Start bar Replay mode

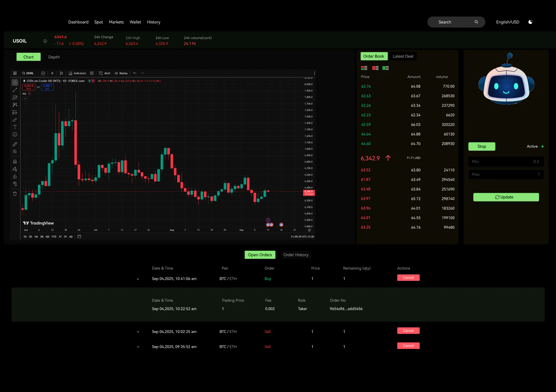[121, 73]
